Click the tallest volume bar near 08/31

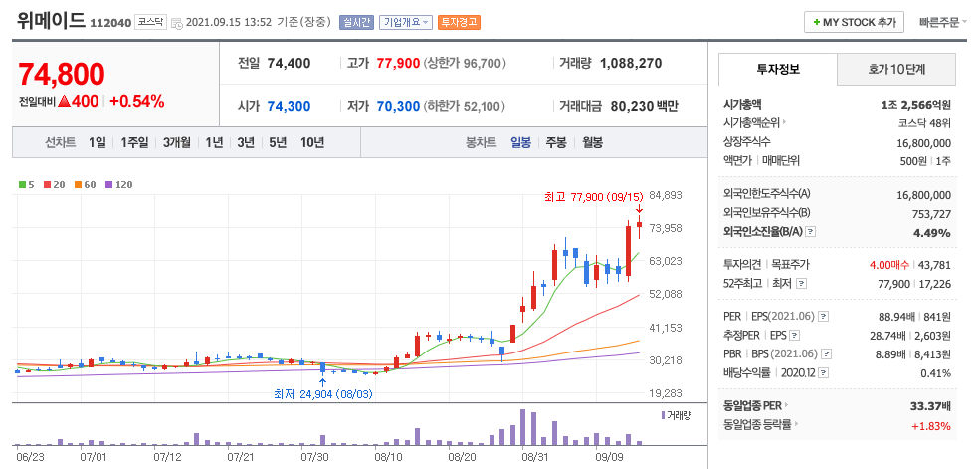[522, 427]
